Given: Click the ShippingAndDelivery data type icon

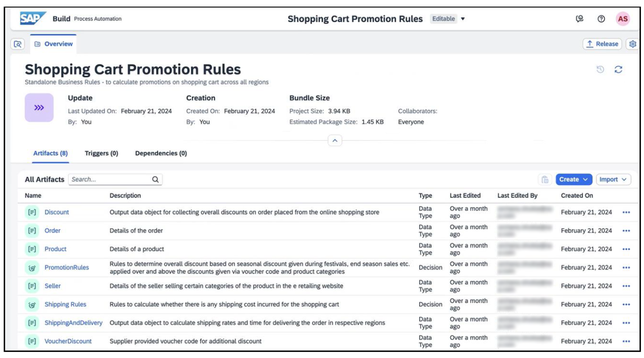Looking at the screenshot, I should point(32,323).
